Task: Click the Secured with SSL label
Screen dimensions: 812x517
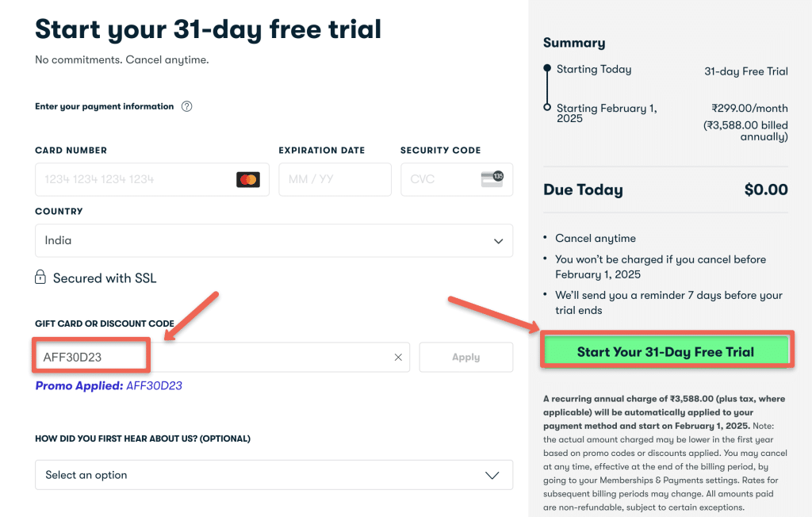Action: click(x=103, y=278)
